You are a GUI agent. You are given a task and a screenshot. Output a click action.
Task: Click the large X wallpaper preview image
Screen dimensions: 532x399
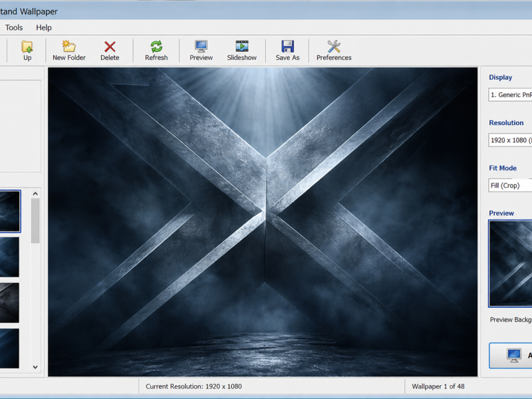[263, 222]
